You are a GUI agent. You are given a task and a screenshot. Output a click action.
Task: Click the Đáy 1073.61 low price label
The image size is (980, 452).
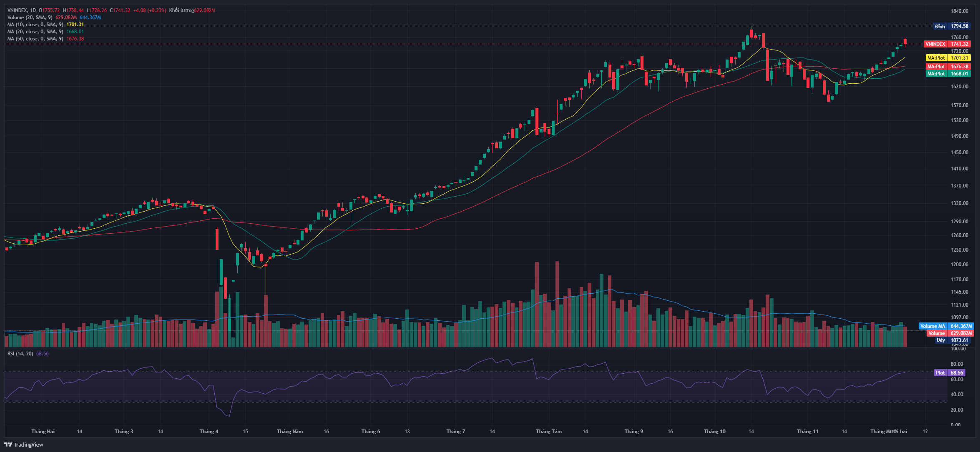[x=953, y=340]
